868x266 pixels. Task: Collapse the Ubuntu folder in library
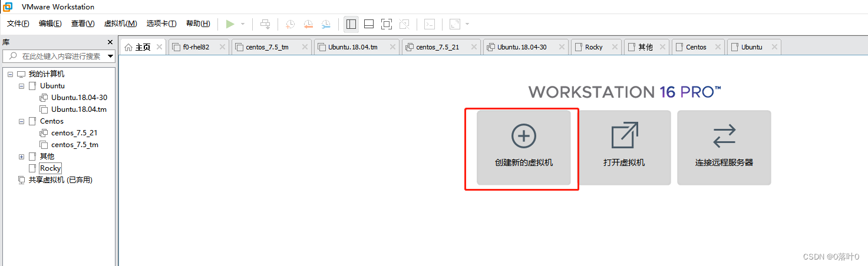coord(21,86)
